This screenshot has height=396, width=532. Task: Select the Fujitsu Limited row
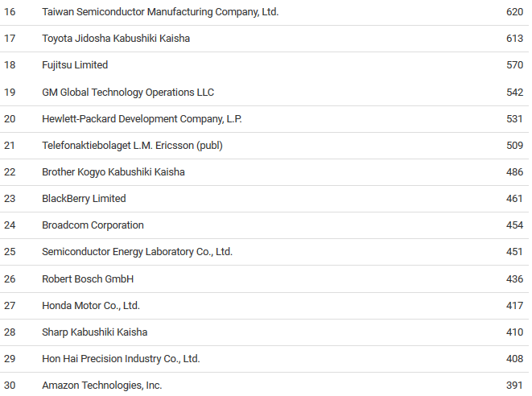click(x=264, y=65)
